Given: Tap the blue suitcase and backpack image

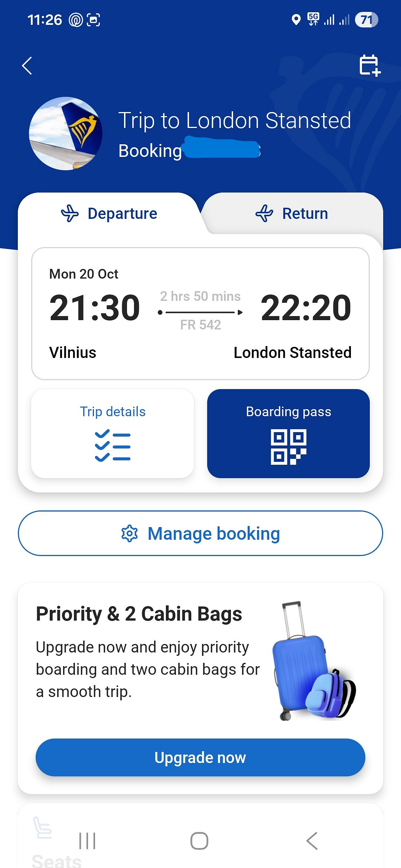Looking at the screenshot, I should [x=313, y=662].
